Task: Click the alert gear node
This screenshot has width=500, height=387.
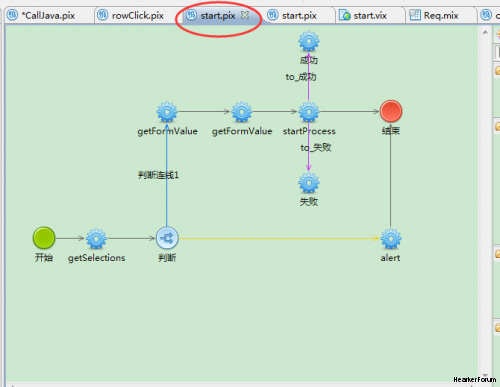Action: point(391,239)
